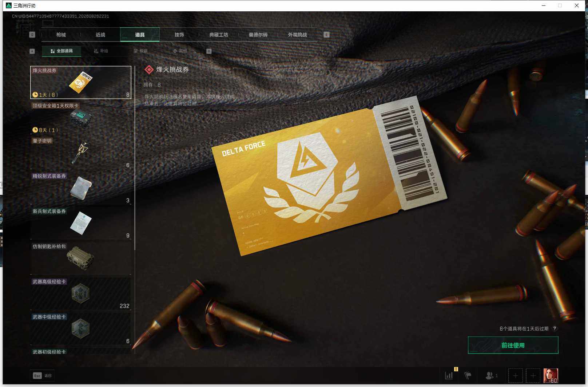Choose the 新兵制式装备券 item

81,224
